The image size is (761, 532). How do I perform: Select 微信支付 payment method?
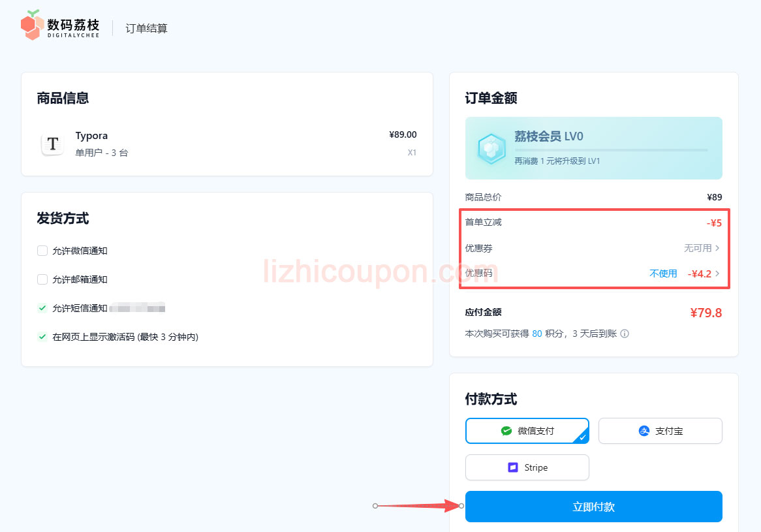pyautogui.click(x=527, y=431)
